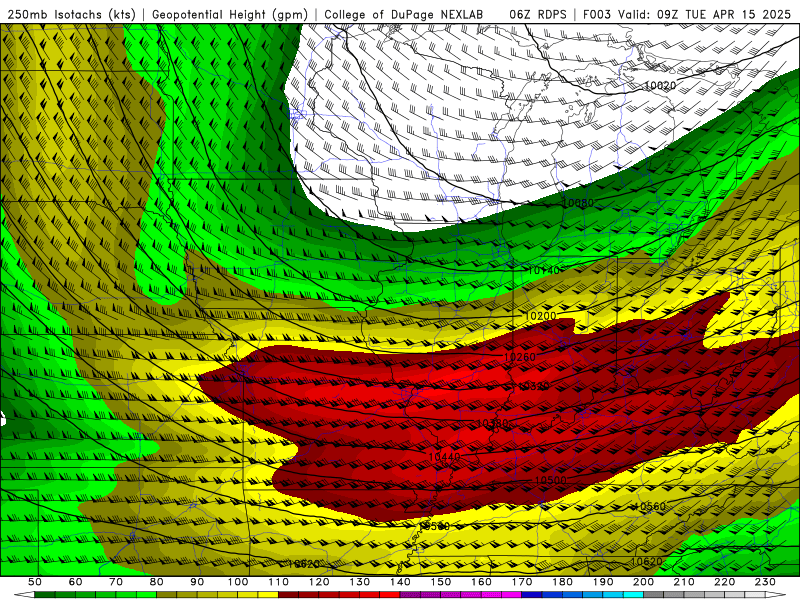Select the 10320 height contour label
800x600 pixels.
click(534, 386)
